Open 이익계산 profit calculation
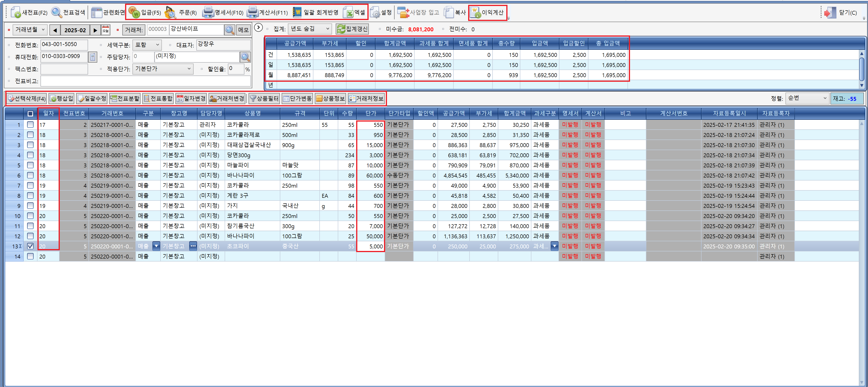The width and height of the screenshot is (868, 387). coord(487,12)
